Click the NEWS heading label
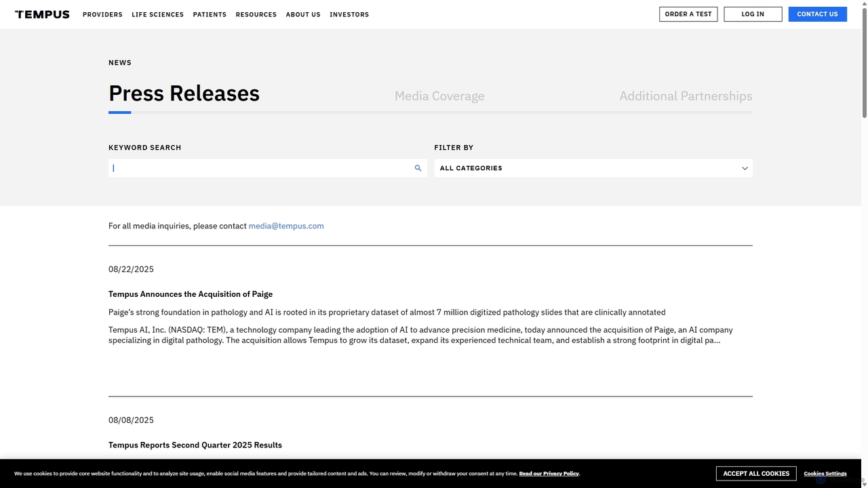 point(120,62)
